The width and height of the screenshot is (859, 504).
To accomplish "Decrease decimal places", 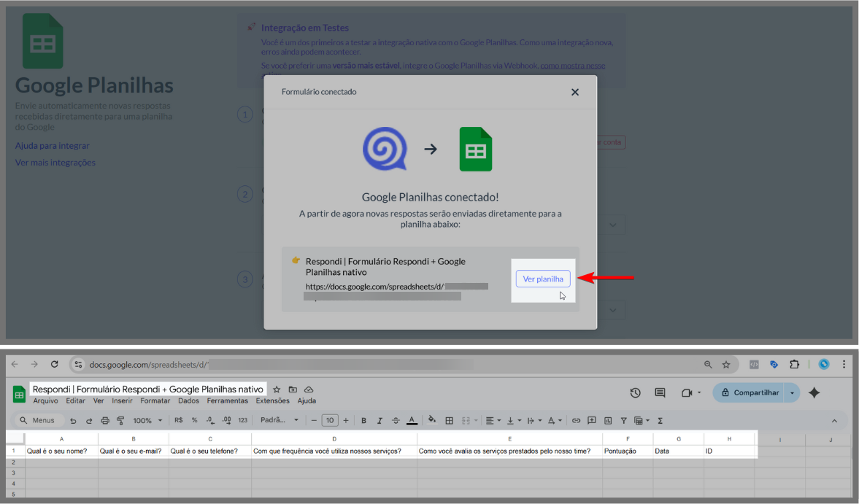I will pos(210,420).
